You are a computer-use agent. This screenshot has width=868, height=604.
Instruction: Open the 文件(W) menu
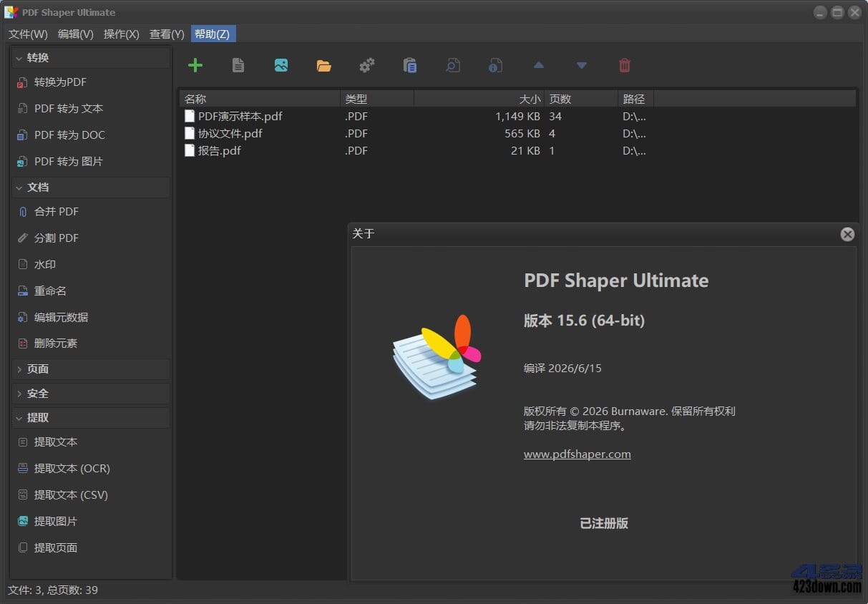click(28, 34)
